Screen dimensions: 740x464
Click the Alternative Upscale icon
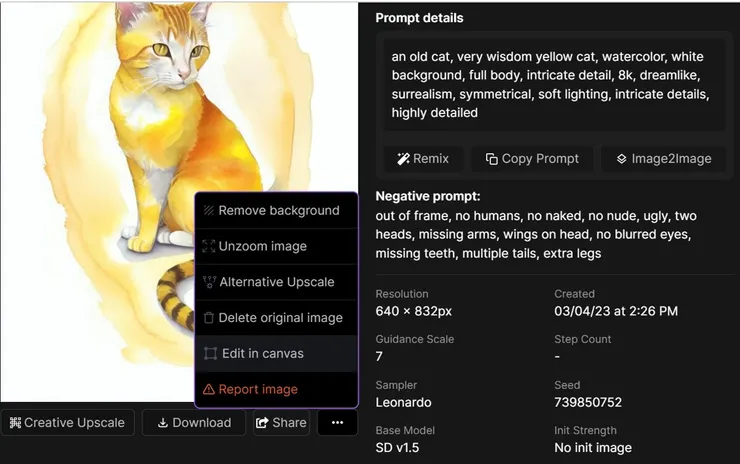pos(209,282)
